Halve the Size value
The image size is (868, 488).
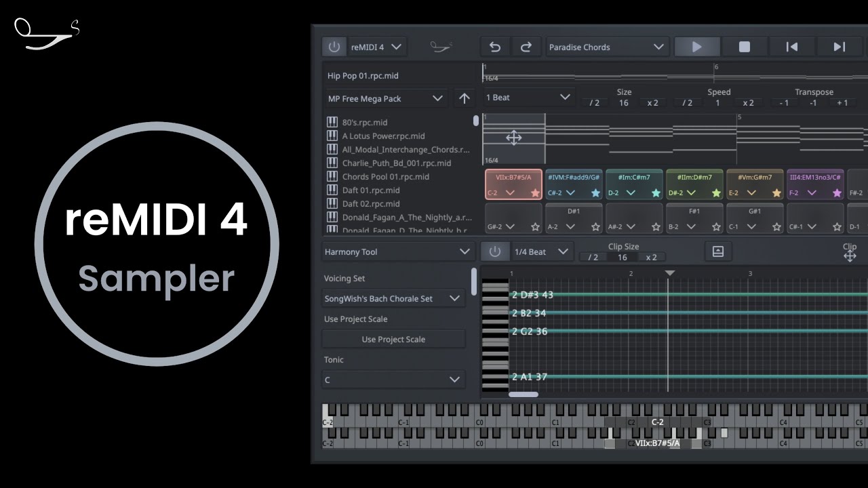pos(595,103)
